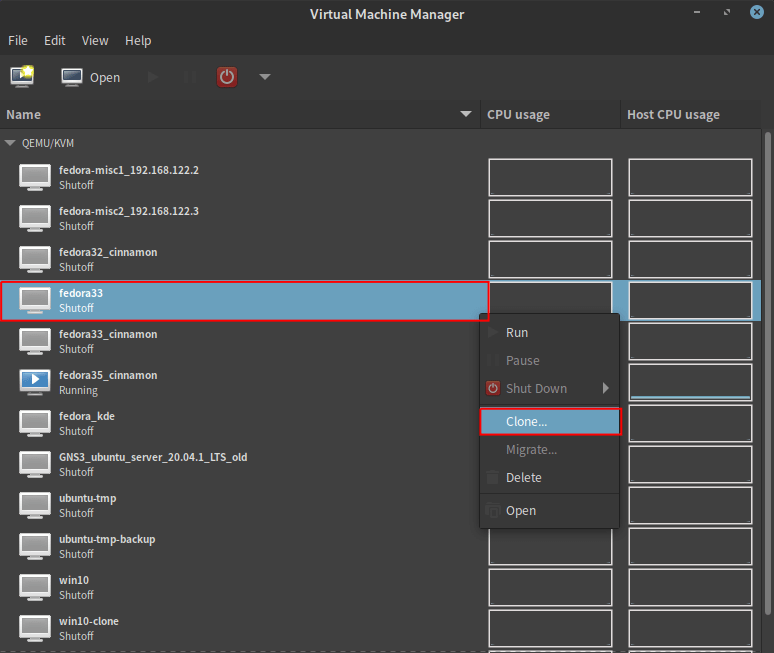Select the fedora35_cinnamon name text

pyautogui.click(x=108, y=375)
